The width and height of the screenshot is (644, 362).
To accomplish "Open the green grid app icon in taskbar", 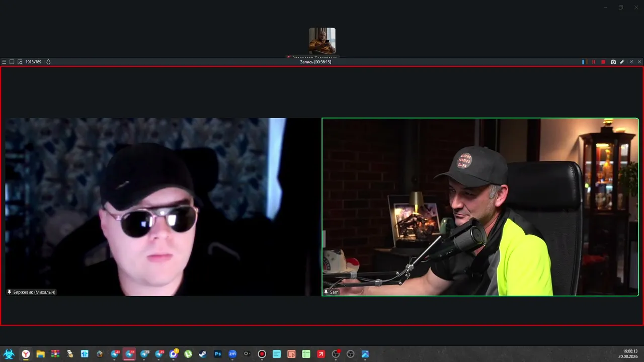I will tap(306, 354).
